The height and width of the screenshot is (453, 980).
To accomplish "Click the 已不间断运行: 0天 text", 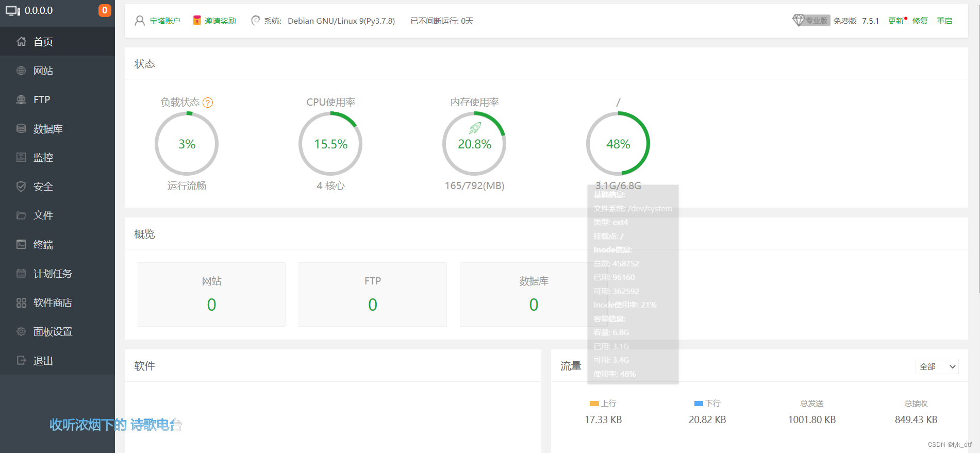I will [x=442, y=21].
